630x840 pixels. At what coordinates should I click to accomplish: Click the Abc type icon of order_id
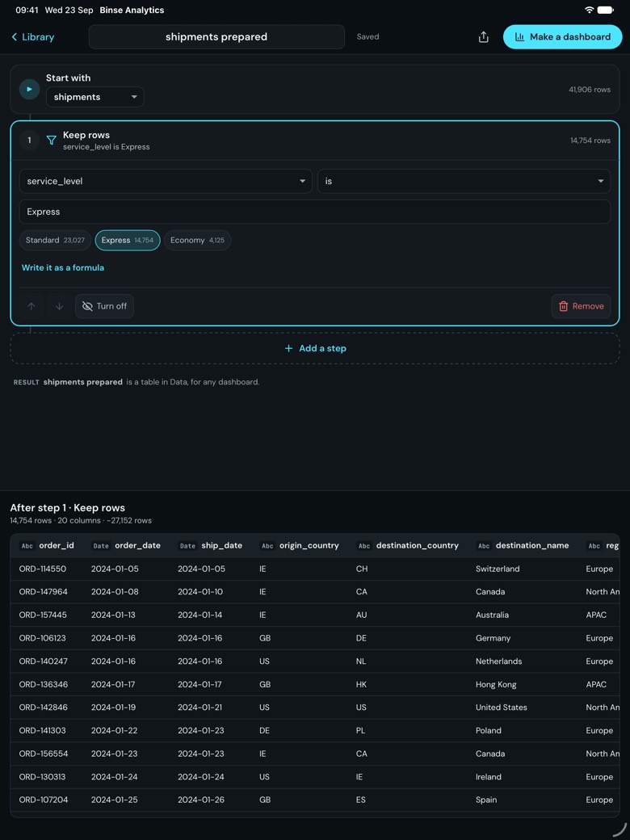(27, 546)
